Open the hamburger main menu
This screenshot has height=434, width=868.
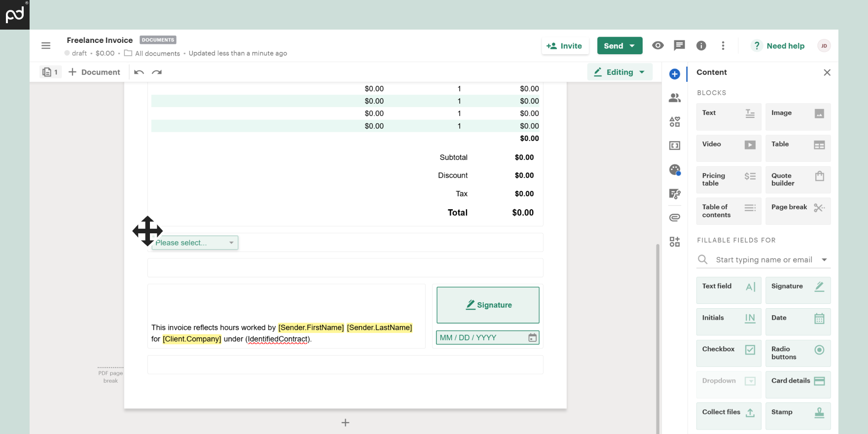coord(46,46)
